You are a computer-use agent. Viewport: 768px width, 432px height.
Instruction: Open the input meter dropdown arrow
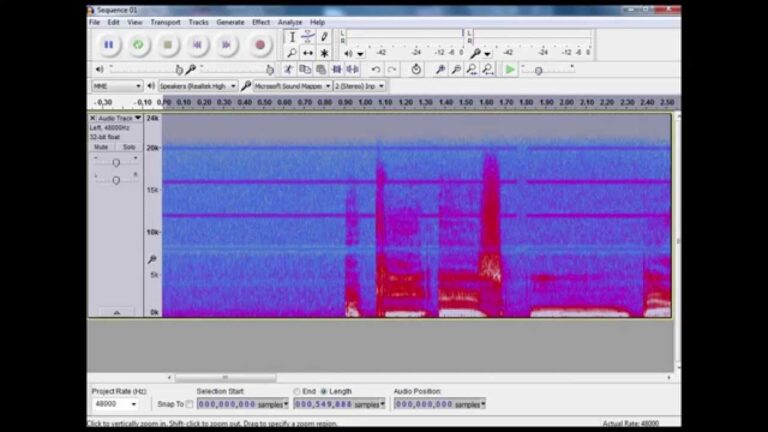tap(487, 53)
